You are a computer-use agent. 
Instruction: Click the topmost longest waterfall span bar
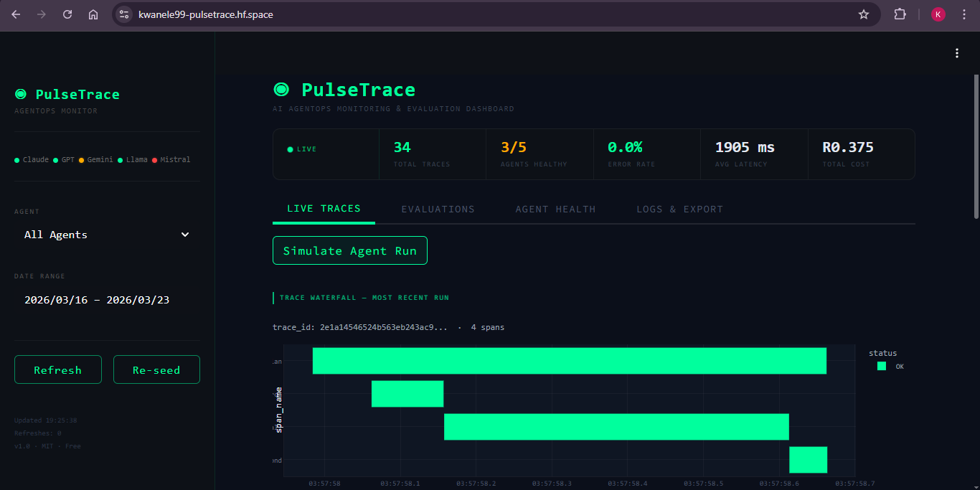coord(570,361)
